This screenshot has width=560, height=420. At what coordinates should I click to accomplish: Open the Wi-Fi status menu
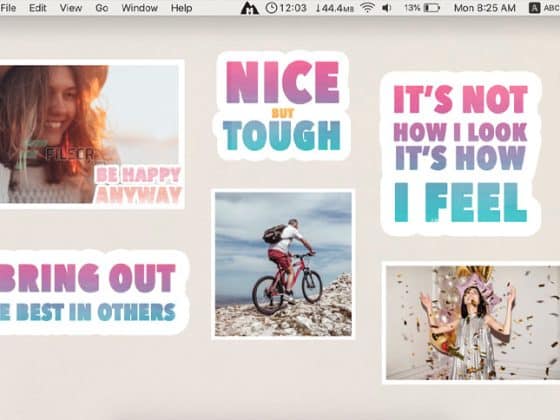pos(367,8)
